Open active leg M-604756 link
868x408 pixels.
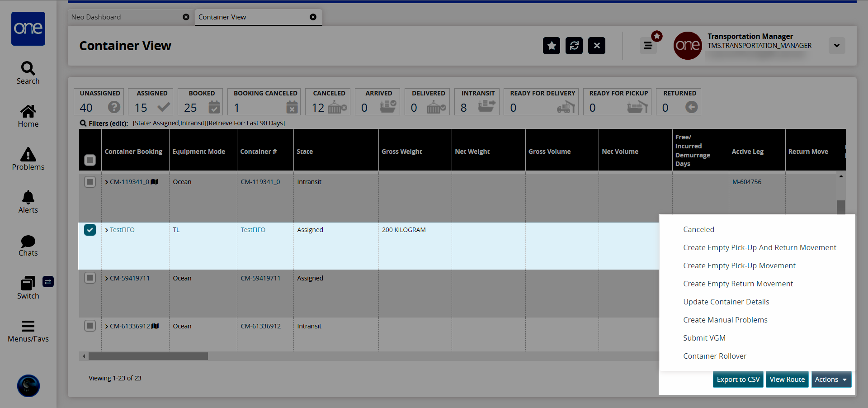[x=747, y=182]
